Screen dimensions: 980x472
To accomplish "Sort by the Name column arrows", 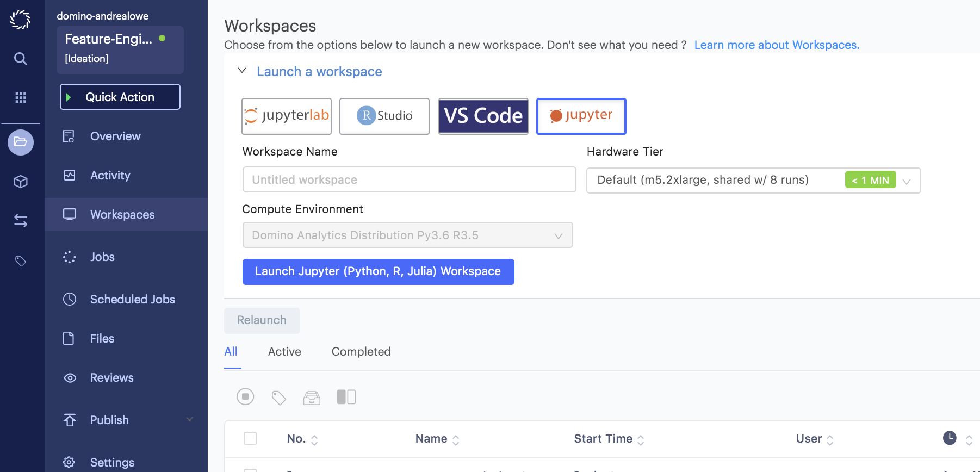I will click(x=456, y=440).
